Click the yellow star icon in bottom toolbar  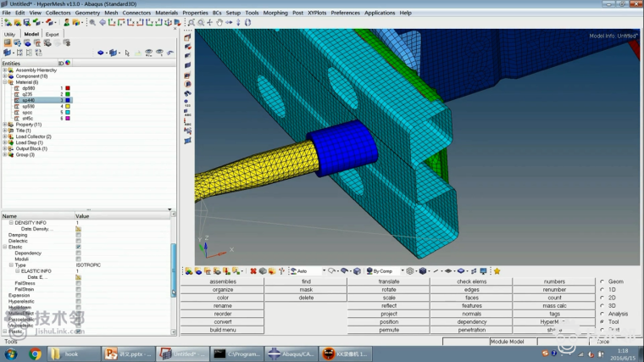pyautogui.click(x=497, y=271)
